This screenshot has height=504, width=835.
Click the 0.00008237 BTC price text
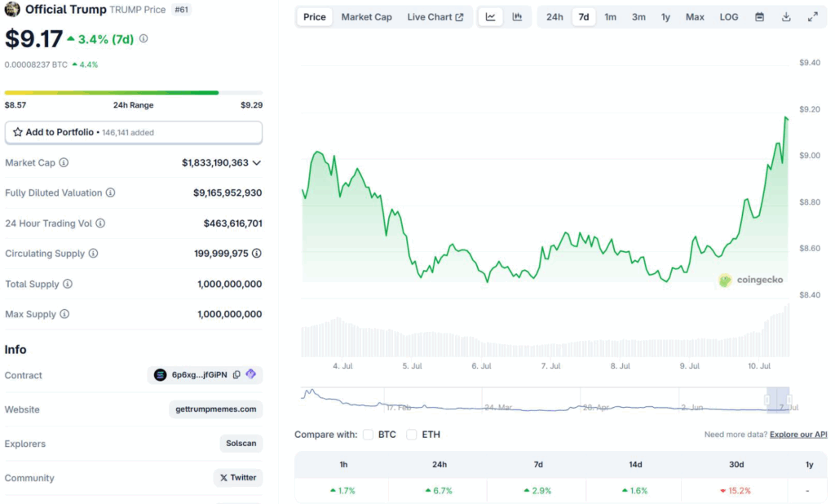(x=36, y=65)
